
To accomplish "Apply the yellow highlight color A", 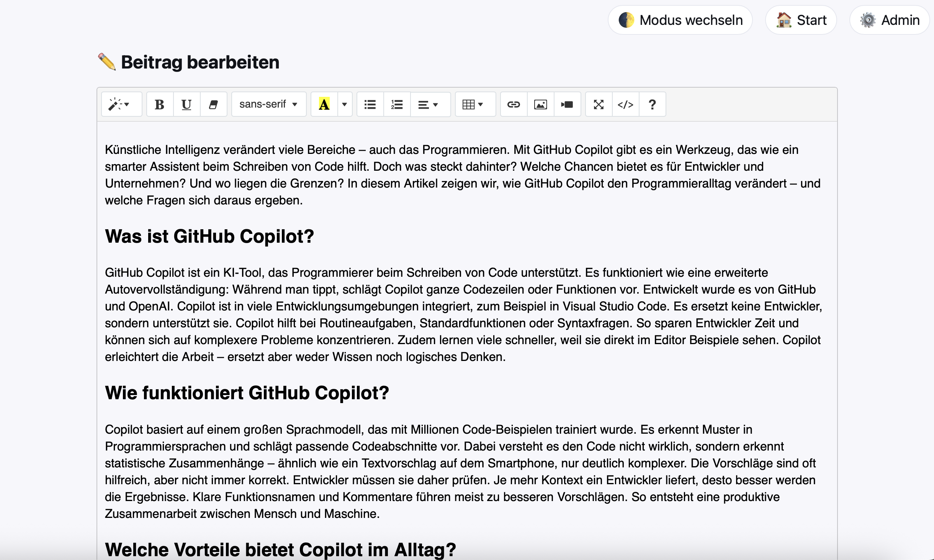I will point(324,104).
